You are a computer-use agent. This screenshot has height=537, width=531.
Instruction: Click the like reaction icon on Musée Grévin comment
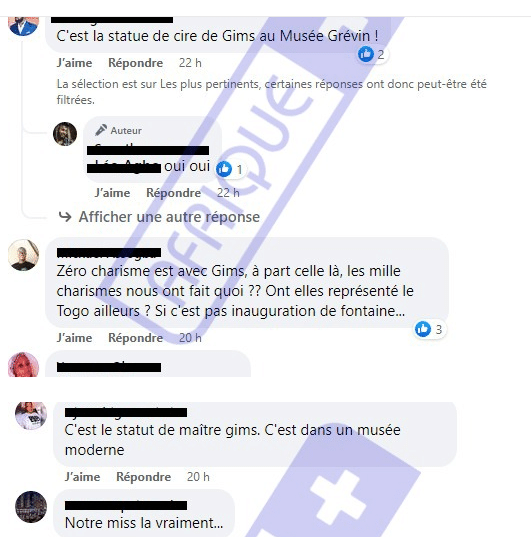[366, 54]
